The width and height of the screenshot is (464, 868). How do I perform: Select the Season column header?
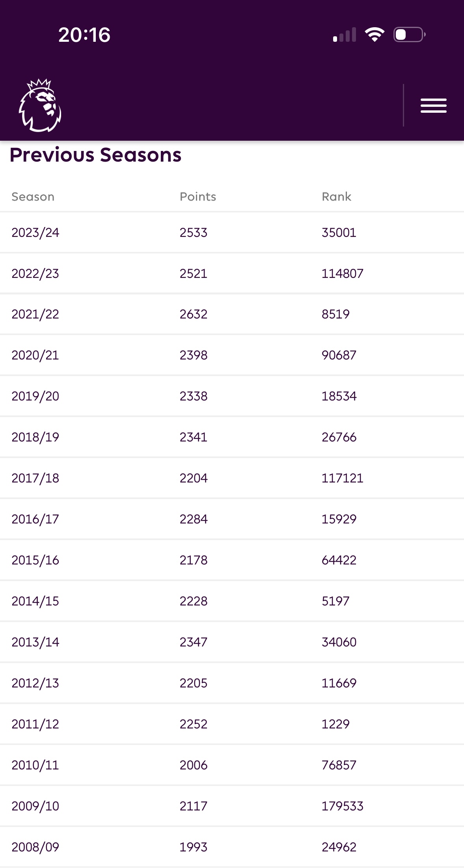point(33,197)
